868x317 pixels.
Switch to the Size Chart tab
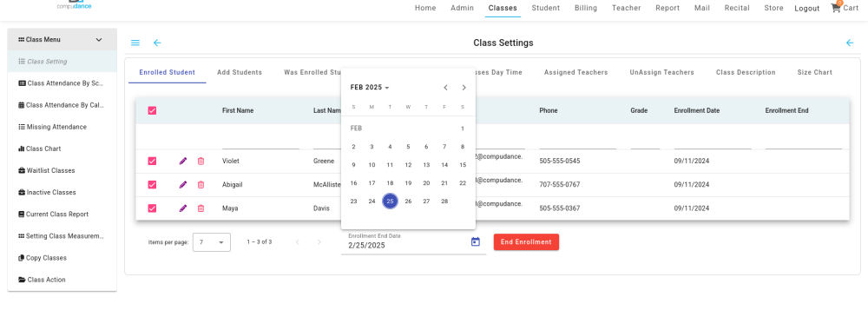[814, 73]
